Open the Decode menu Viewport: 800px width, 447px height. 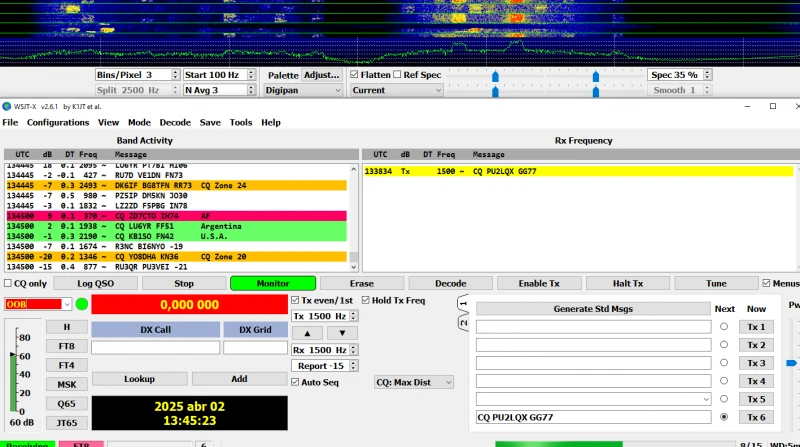click(175, 122)
